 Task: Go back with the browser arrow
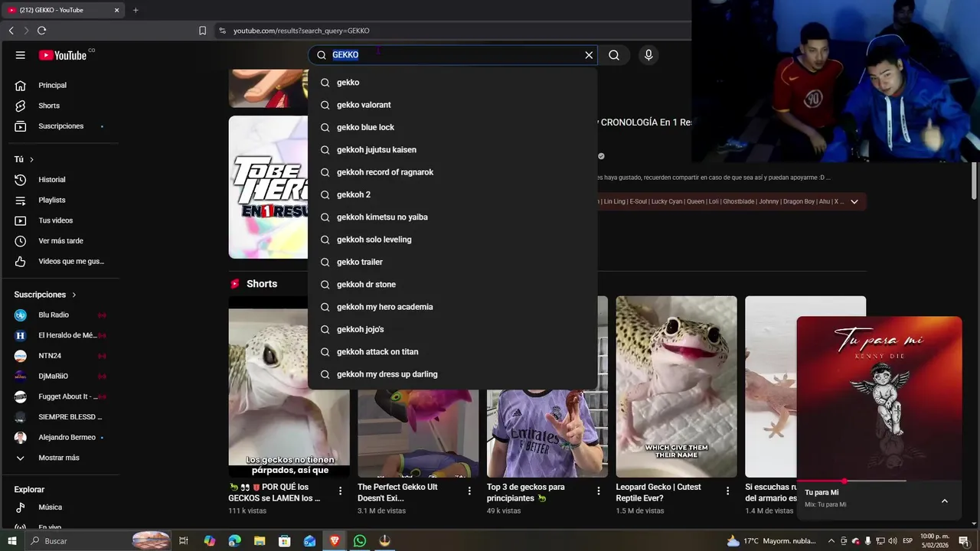click(x=11, y=31)
